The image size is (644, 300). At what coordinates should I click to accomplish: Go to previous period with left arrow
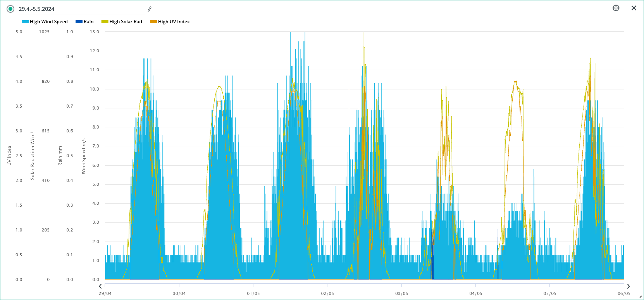[x=100, y=286]
